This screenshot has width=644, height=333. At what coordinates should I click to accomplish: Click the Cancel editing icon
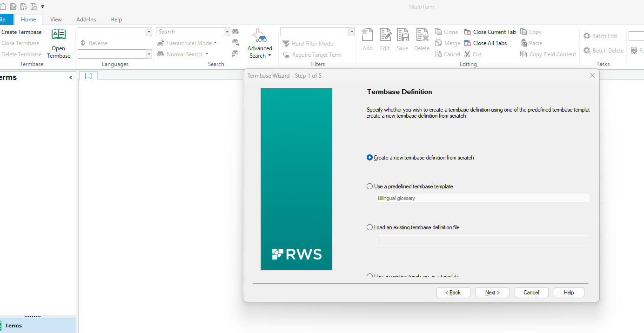(438, 54)
